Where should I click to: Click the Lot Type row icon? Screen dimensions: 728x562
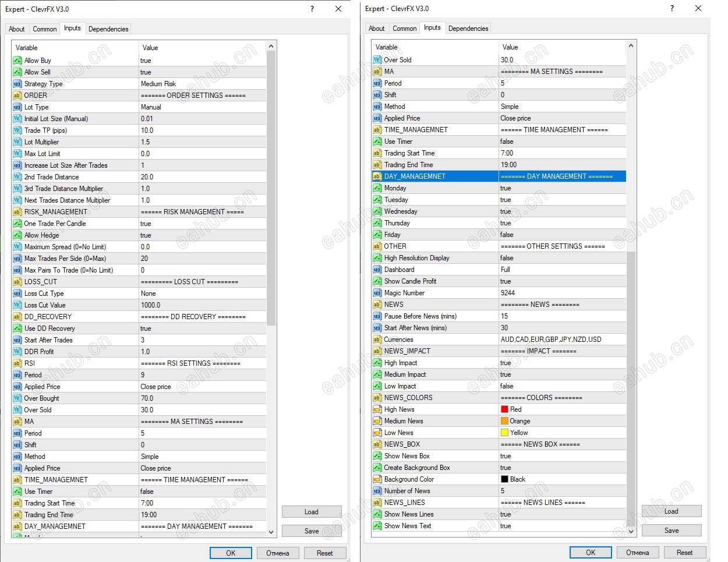pyautogui.click(x=17, y=107)
